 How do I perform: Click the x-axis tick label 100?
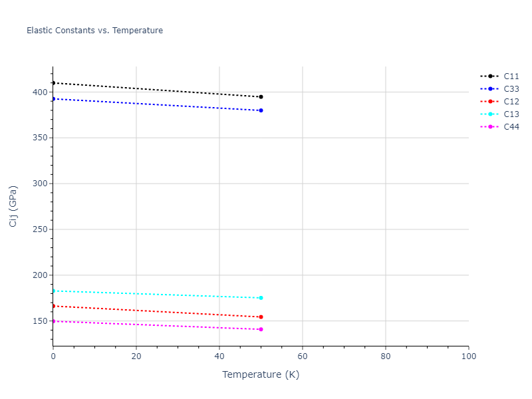tap(468, 357)
